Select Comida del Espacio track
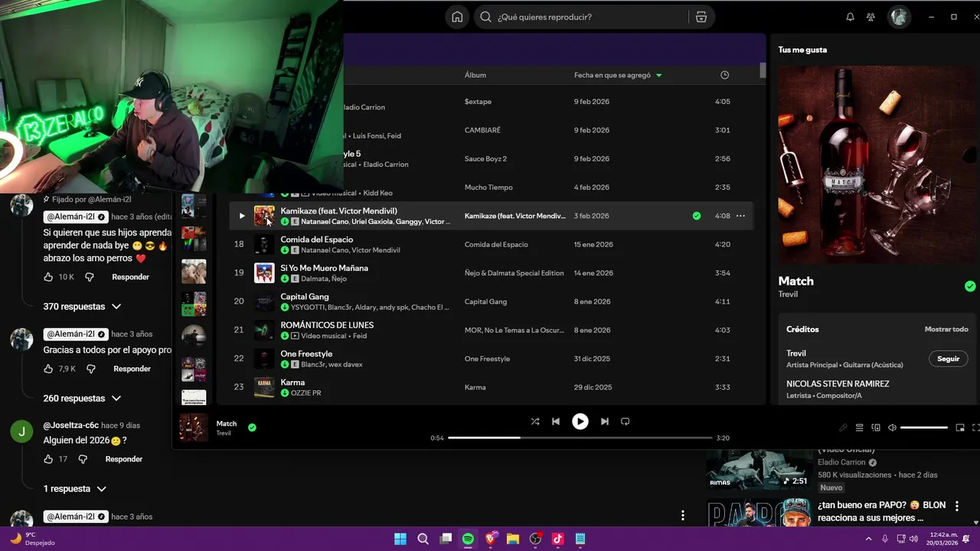 (x=316, y=240)
